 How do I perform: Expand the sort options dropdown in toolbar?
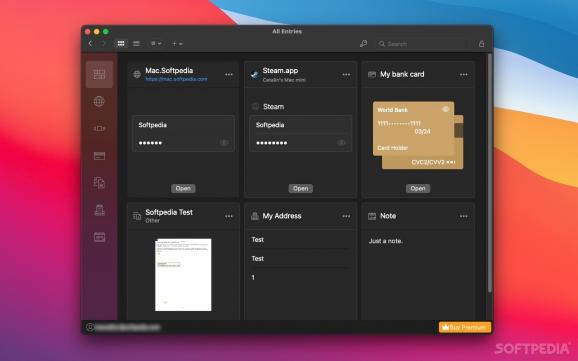pos(156,44)
